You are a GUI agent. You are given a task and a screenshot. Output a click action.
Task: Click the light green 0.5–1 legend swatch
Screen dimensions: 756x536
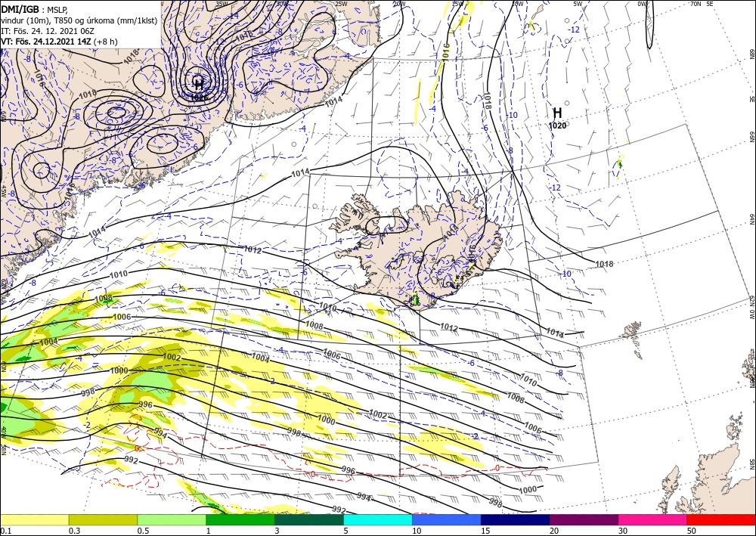tap(172, 519)
